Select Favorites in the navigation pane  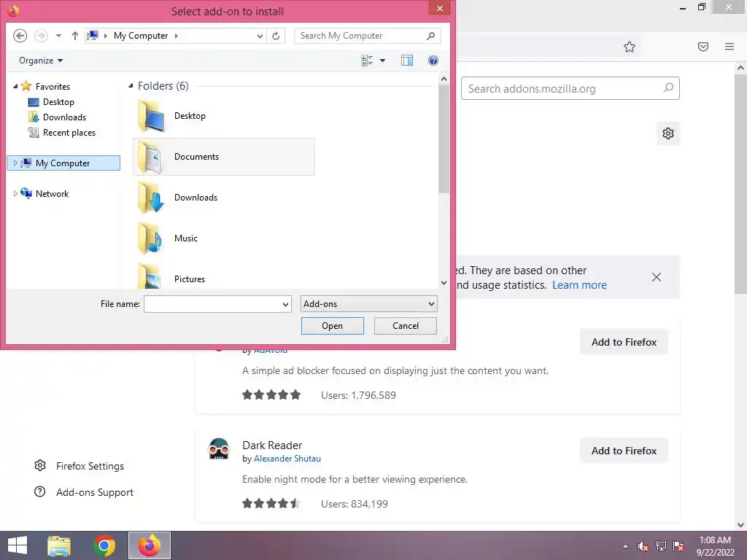point(53,86)
